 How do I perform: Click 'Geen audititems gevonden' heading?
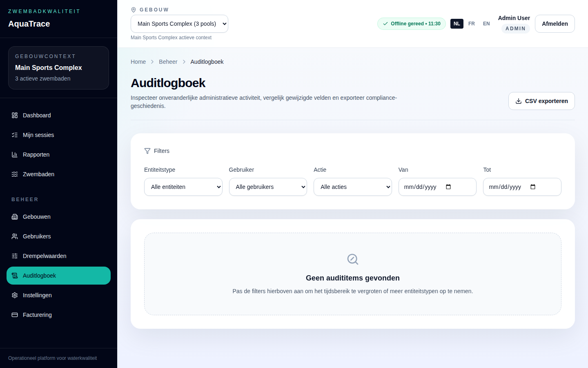(x=353, y=278)
